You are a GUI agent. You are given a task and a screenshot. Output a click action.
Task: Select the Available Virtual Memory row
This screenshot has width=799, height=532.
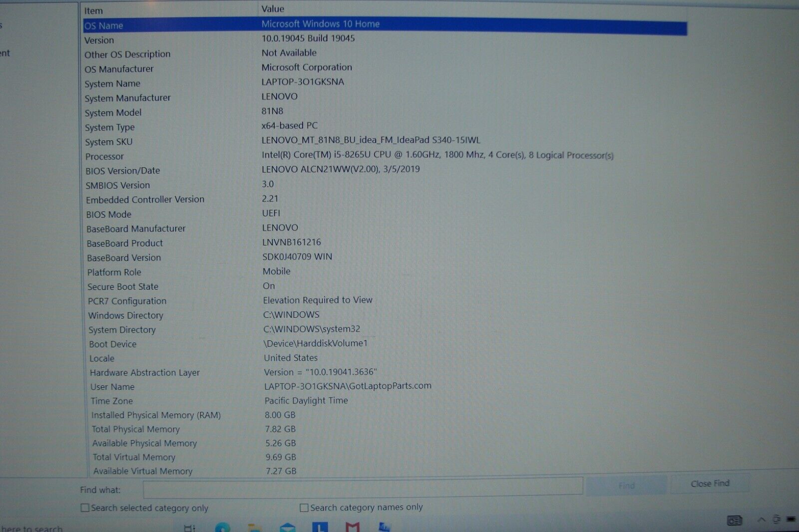tap(385, 471)
